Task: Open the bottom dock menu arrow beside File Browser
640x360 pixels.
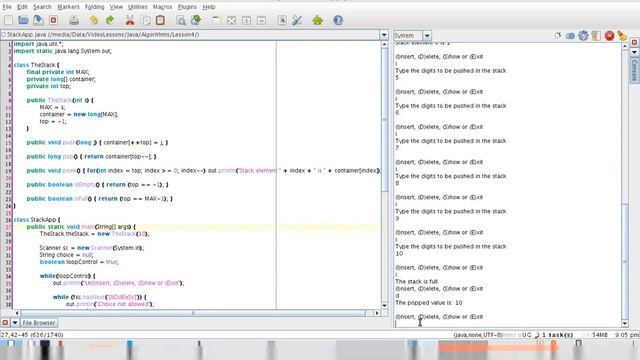Action: point(15,322)
